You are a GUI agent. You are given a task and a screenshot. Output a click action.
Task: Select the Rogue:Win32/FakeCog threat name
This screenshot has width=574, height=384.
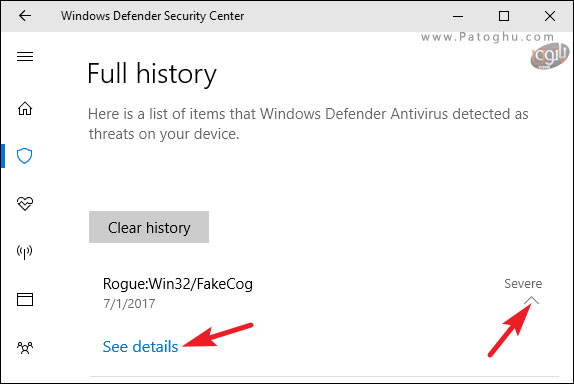click(178, 284)
